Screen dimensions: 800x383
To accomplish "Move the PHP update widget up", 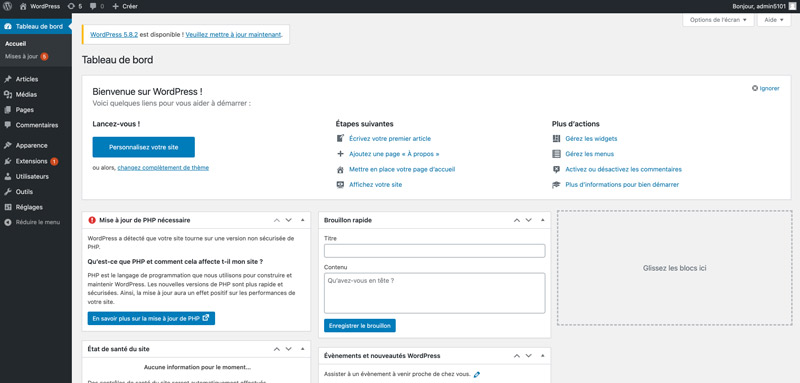I will point(277,220).
